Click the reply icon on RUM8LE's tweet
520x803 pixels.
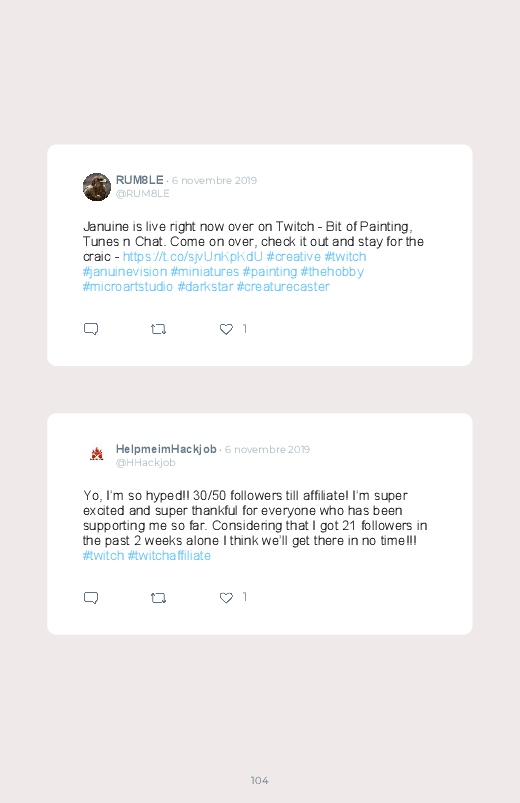pyautogui.click(x=91, y=329)
